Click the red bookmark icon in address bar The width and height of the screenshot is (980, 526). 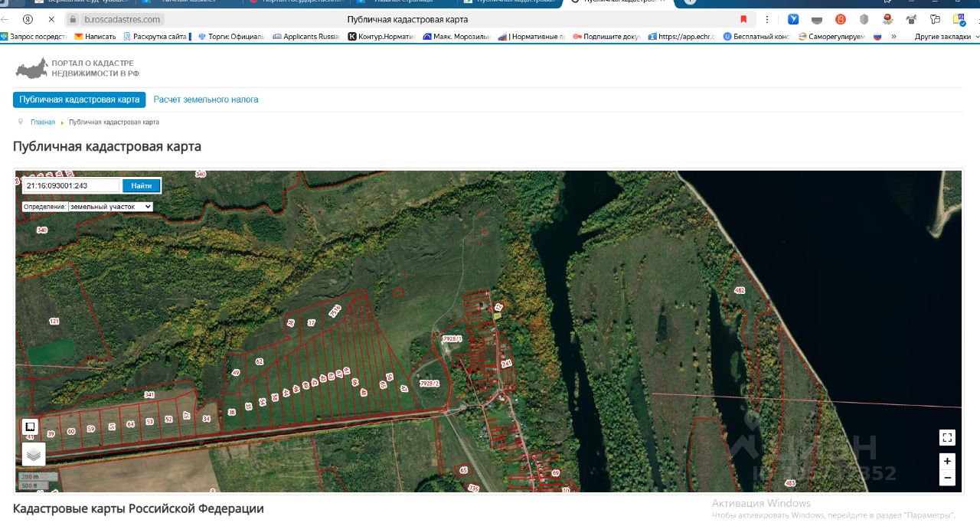(743, 19)
